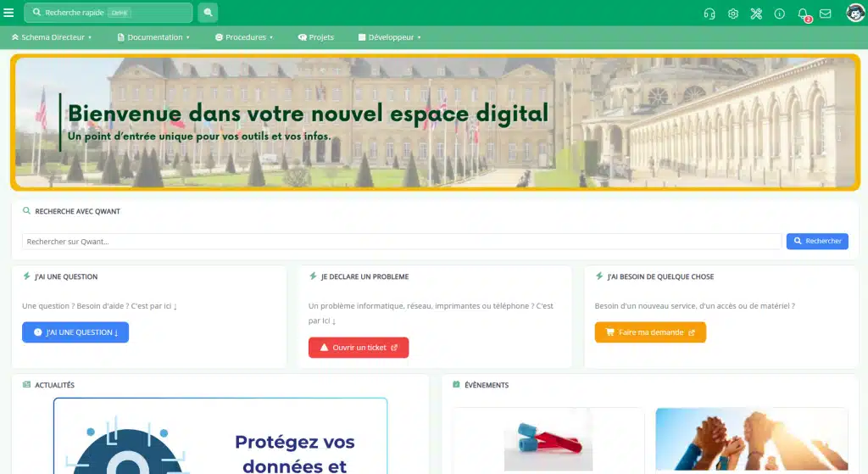This screenshot has width=868, height=474.
Task: Expand the Développeur menu
Action: coord(390,37)
